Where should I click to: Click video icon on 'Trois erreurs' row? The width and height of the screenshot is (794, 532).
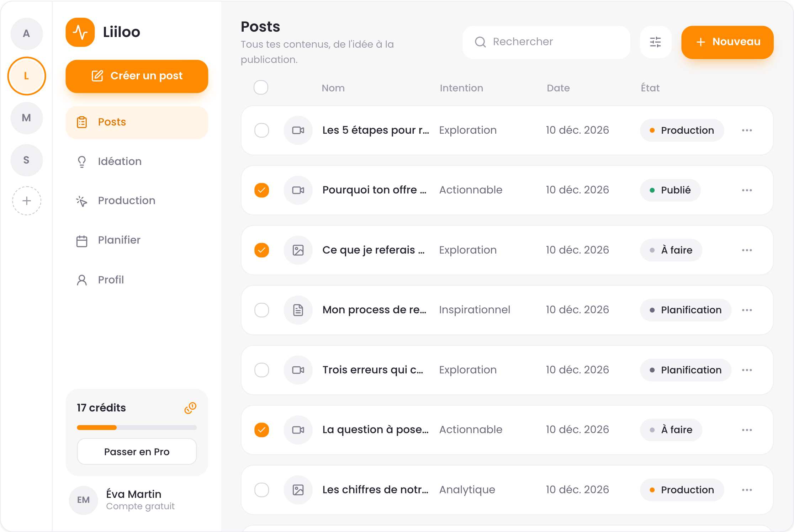click(298, 370)
